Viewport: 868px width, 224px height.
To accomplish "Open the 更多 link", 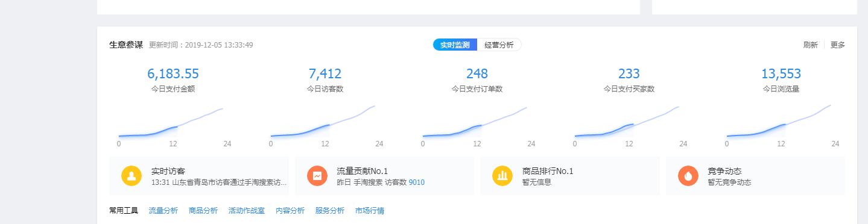I will point(838,45).
